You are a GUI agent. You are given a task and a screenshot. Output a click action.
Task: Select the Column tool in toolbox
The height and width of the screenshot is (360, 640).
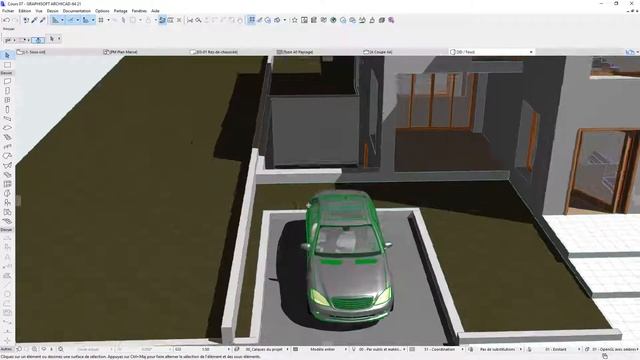[7, 109]
